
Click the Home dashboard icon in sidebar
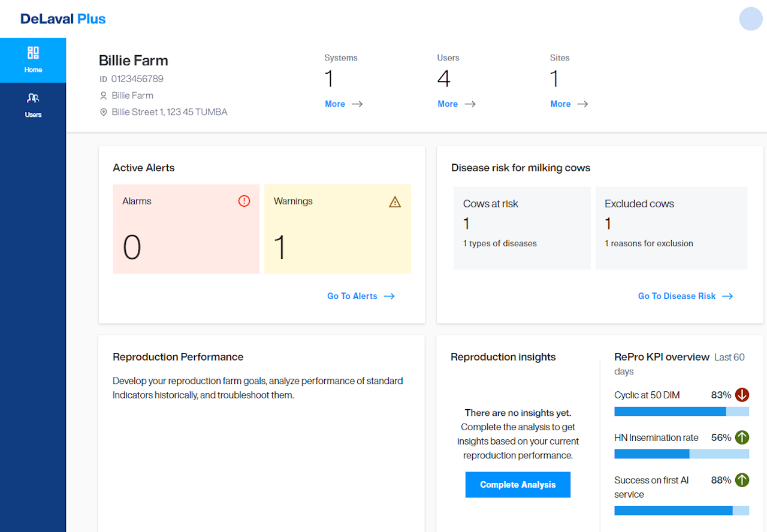click(x=33, y=53)
